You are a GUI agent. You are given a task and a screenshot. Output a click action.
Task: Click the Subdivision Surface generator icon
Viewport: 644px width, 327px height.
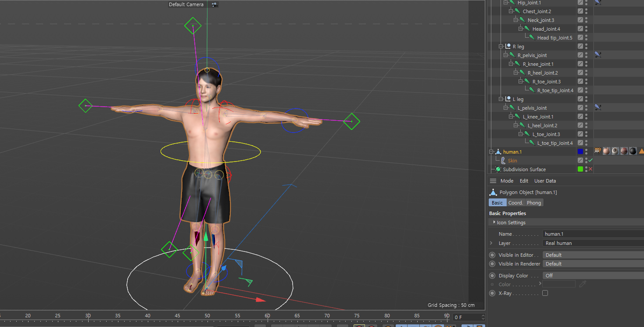pyautogui.click(x=498, y=169)
